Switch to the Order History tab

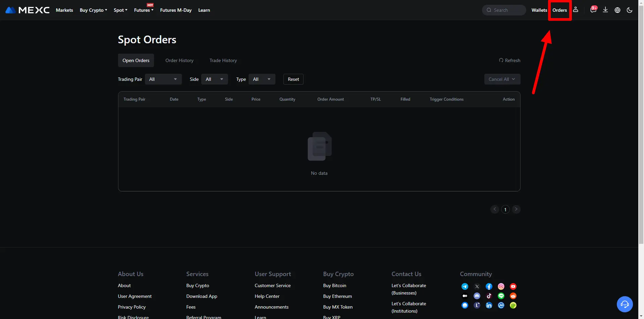[179, 60]
